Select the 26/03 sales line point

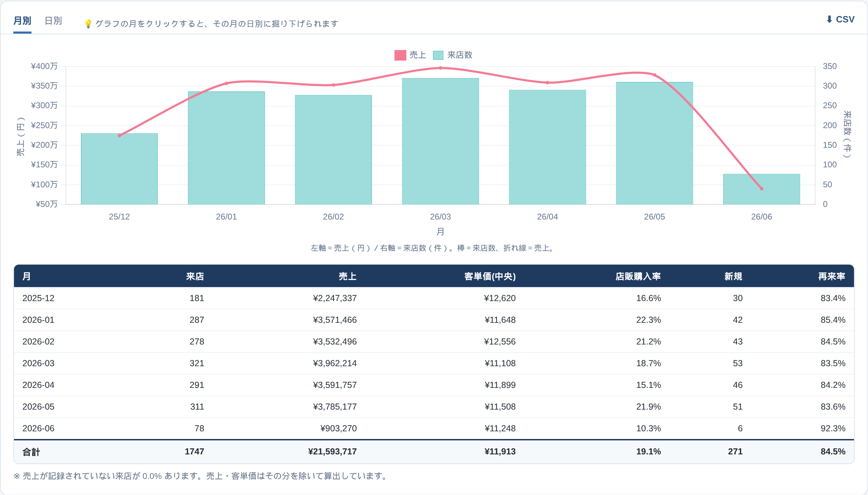440,68
